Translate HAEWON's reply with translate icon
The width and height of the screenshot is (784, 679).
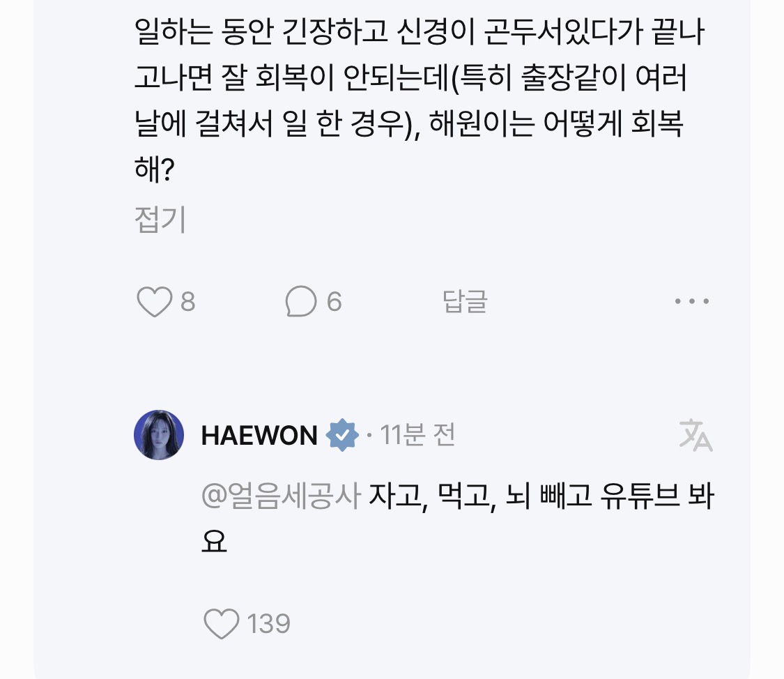click(x=695, y=435)
